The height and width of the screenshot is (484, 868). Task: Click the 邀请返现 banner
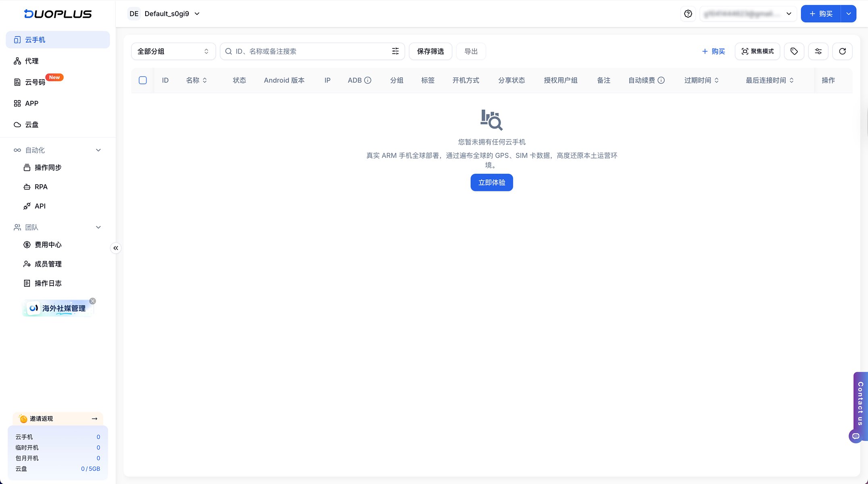coord(58,419)
